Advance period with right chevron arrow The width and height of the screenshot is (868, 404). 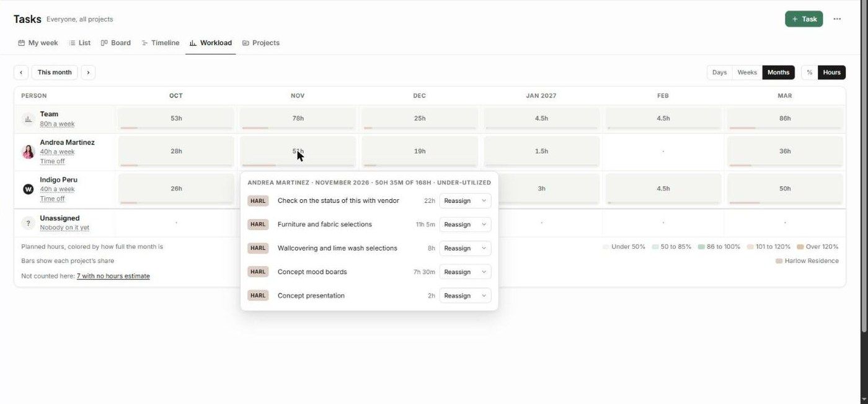[x=88, y=73]
